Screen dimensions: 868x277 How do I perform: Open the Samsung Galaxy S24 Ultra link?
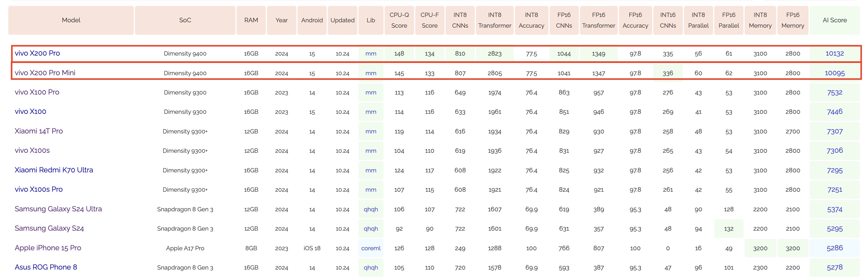tap(58, 209)
